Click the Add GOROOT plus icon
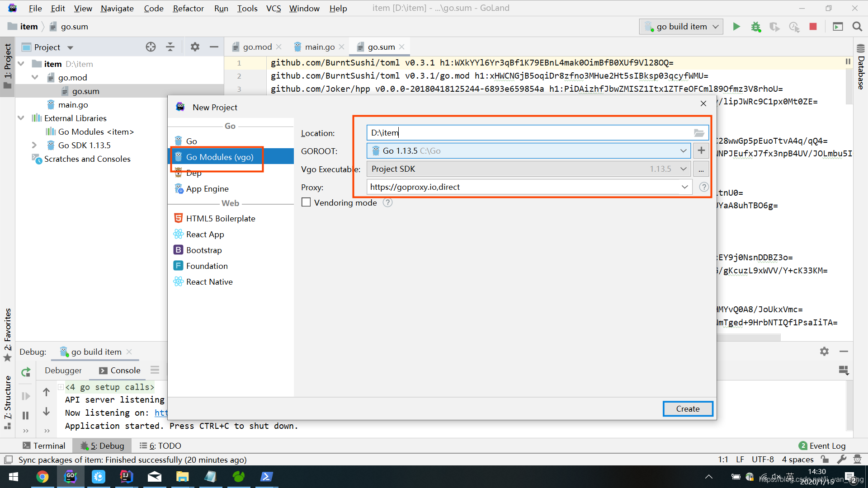The height and width of the screenshot is (488, 868). pyautogui.click(x=702, y=150)
